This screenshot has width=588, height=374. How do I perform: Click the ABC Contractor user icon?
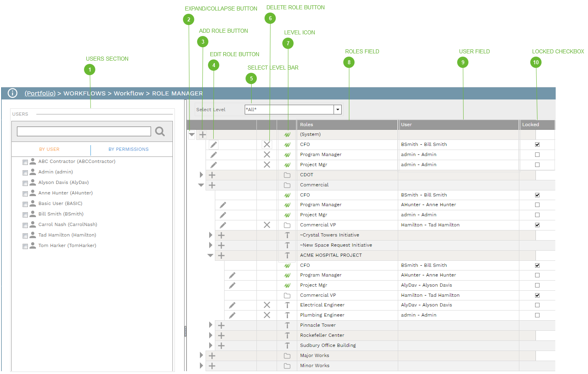[x=33, y=161]
